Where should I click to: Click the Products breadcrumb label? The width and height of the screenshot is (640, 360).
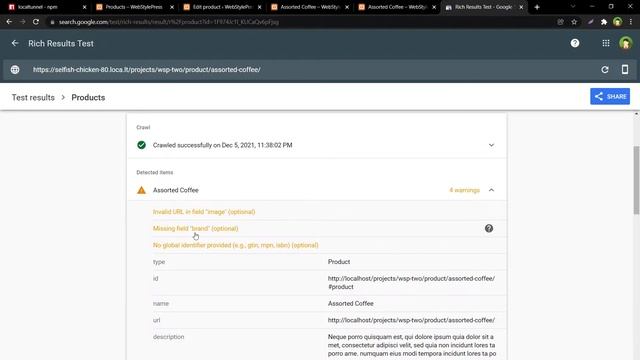[88, 98]
